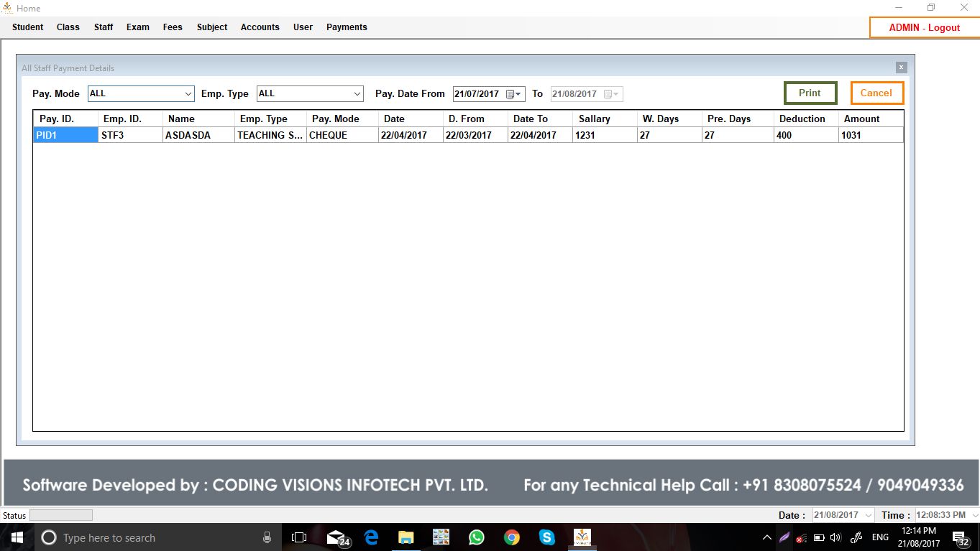Open Action Center notifications icon
The height and width of the screenshot is (551, 980).
(961, 537)
